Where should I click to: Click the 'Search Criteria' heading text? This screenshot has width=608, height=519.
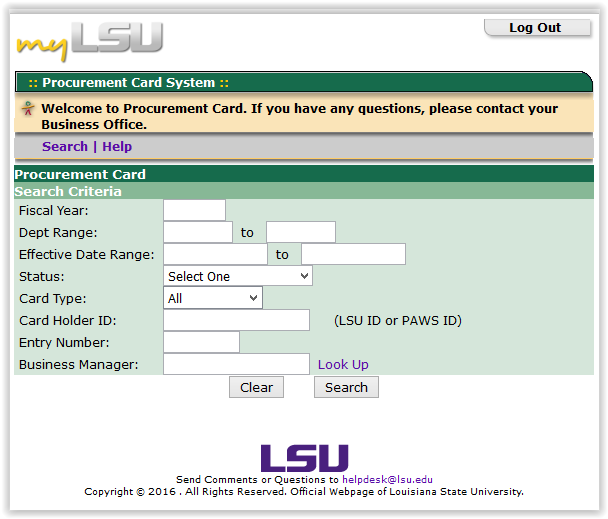(x=68, y=191)
